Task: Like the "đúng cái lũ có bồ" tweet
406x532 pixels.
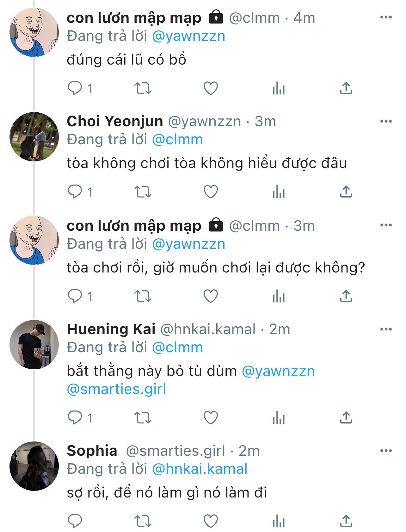Action: 211,88
